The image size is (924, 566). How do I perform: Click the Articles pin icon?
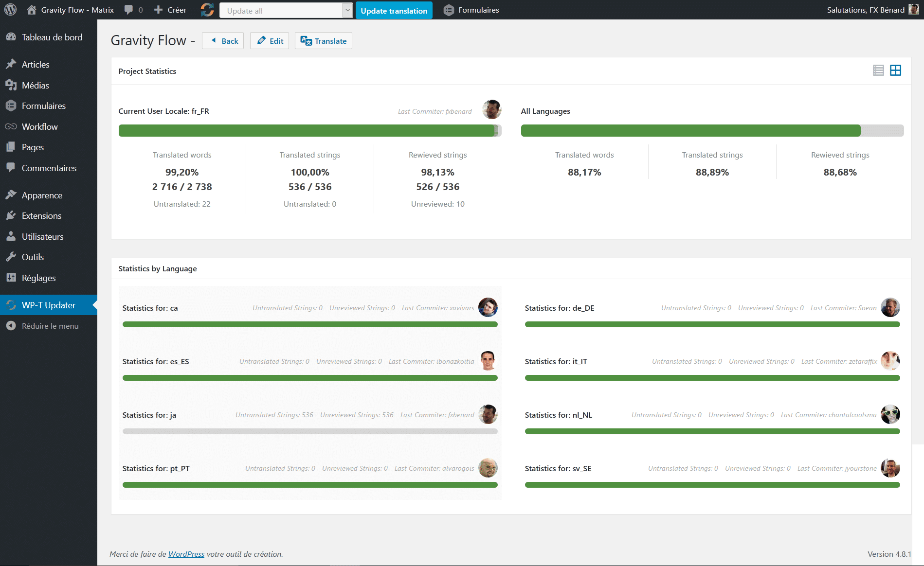click(x=11, y=64)
